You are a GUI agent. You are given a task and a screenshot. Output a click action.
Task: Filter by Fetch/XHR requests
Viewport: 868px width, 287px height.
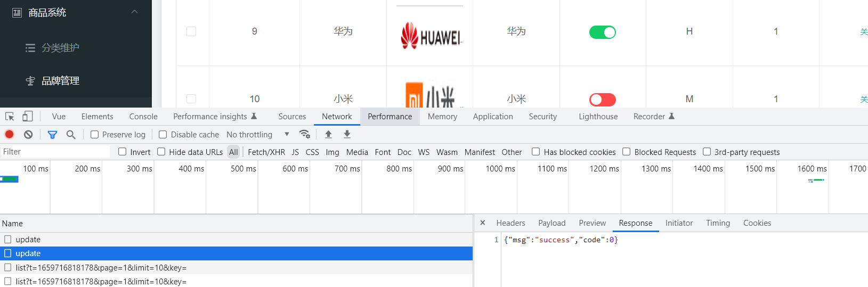[x=266, y=152]
